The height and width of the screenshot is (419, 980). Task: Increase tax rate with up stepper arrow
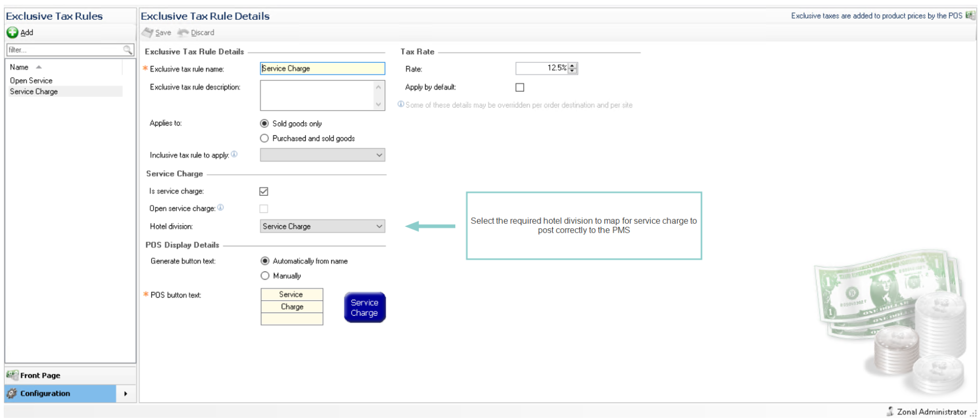coord(573,65)
